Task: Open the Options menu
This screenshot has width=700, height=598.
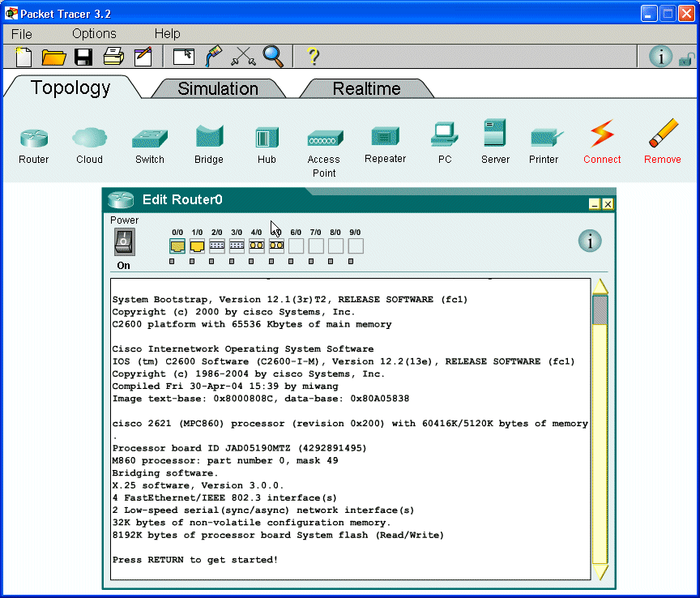Action: coord(94,34)
